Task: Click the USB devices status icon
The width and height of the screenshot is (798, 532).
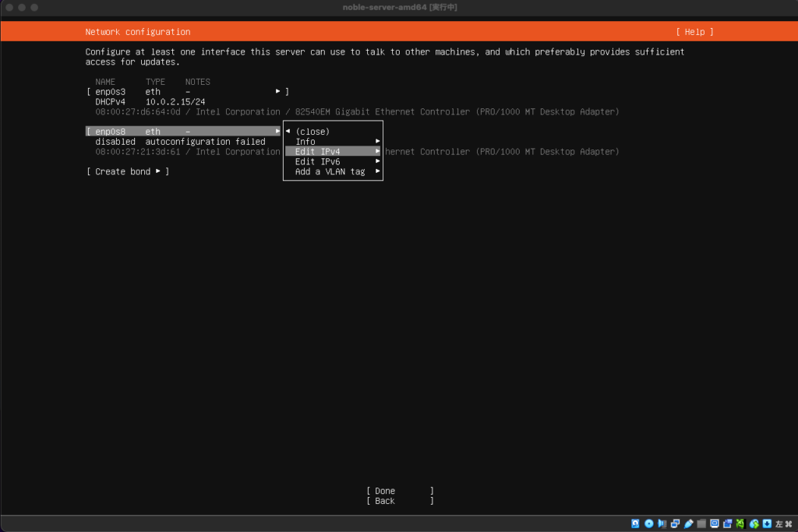Action: pyautogui.click(x=688, y=523)
